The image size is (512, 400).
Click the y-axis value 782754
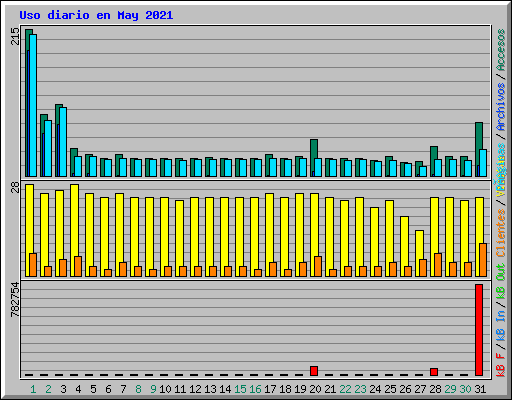[15, 300]
